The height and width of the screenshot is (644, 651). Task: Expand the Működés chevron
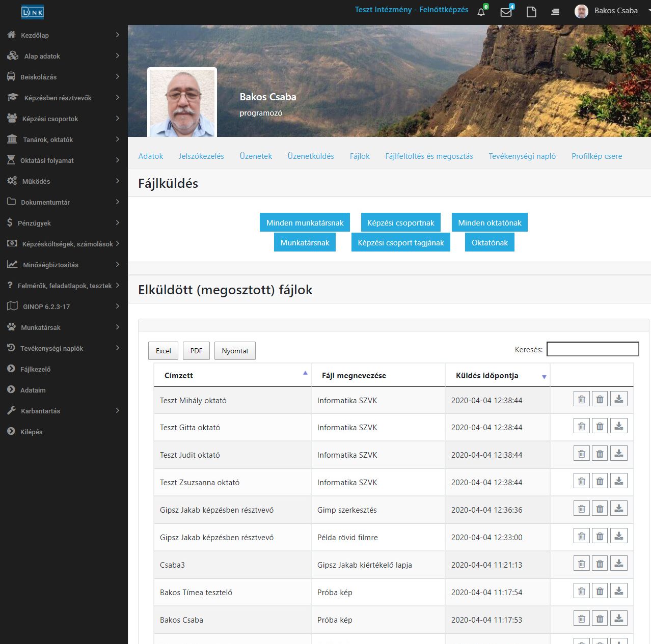[118, 181]
